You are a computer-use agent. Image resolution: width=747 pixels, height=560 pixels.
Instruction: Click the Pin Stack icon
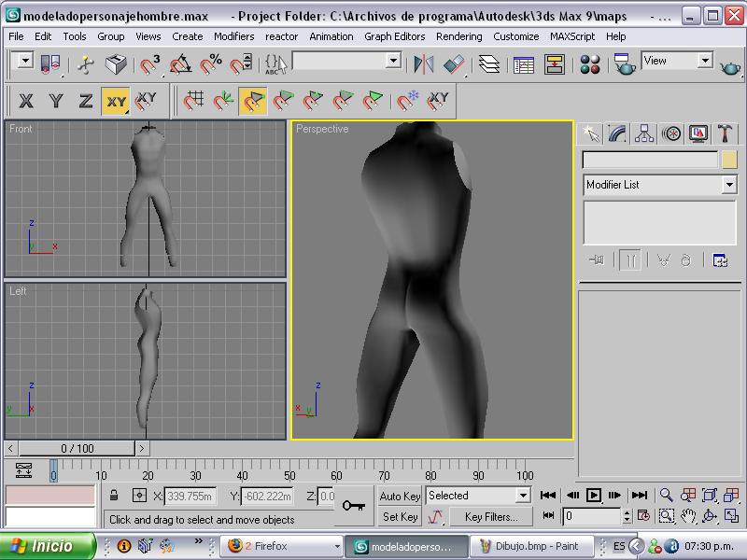click(597, 260)
